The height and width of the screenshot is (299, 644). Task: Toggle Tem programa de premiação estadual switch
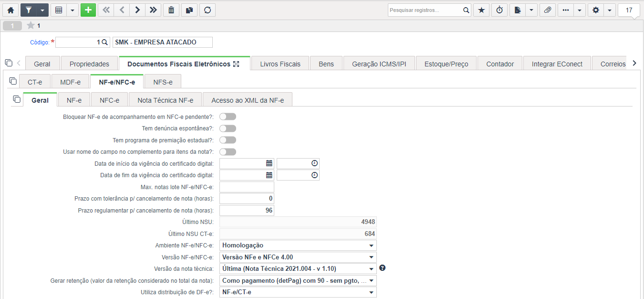[x=228, y=140]
